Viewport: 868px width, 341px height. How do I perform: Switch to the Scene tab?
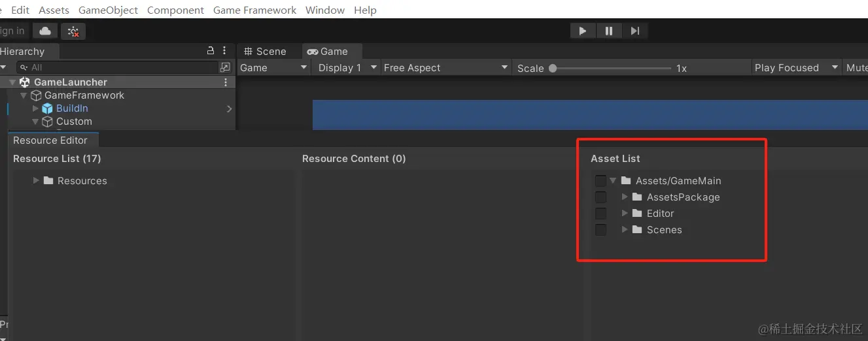(x=266, y=51)
